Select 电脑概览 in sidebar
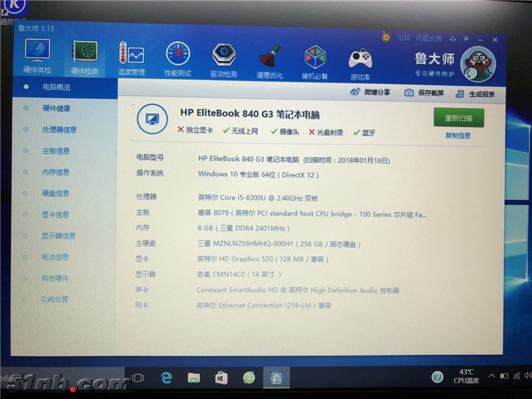This screenshot has height=399, width=532. 65,87
